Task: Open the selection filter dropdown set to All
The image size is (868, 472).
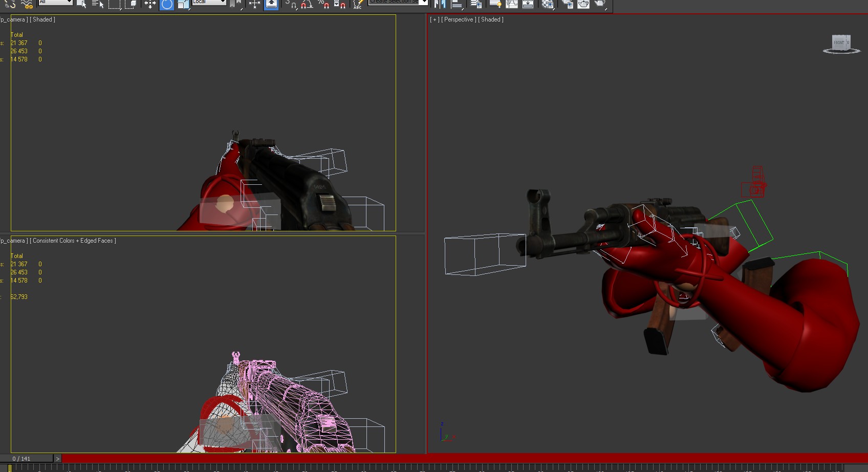Action: pos(55,2)
